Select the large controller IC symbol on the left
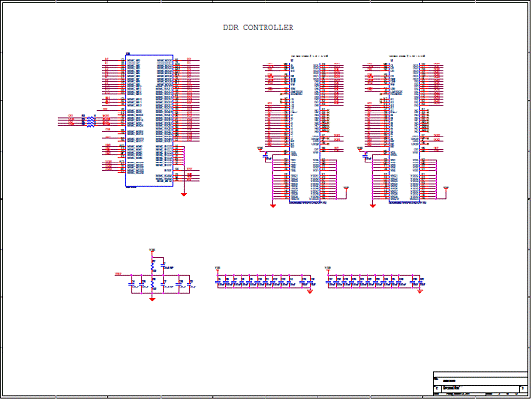The height and width of the screenshot is (400, 532). click(149, 120)
